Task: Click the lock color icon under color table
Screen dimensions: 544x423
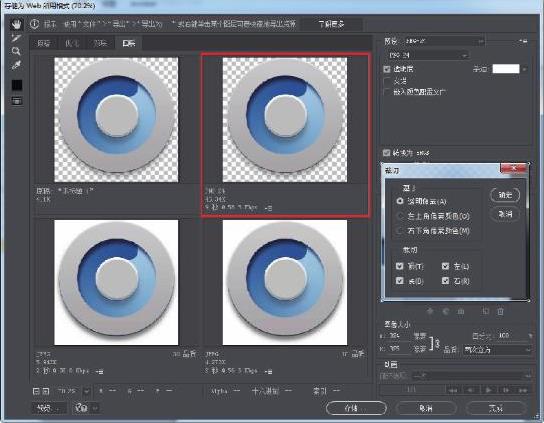Action: click(x=461, y=311)
